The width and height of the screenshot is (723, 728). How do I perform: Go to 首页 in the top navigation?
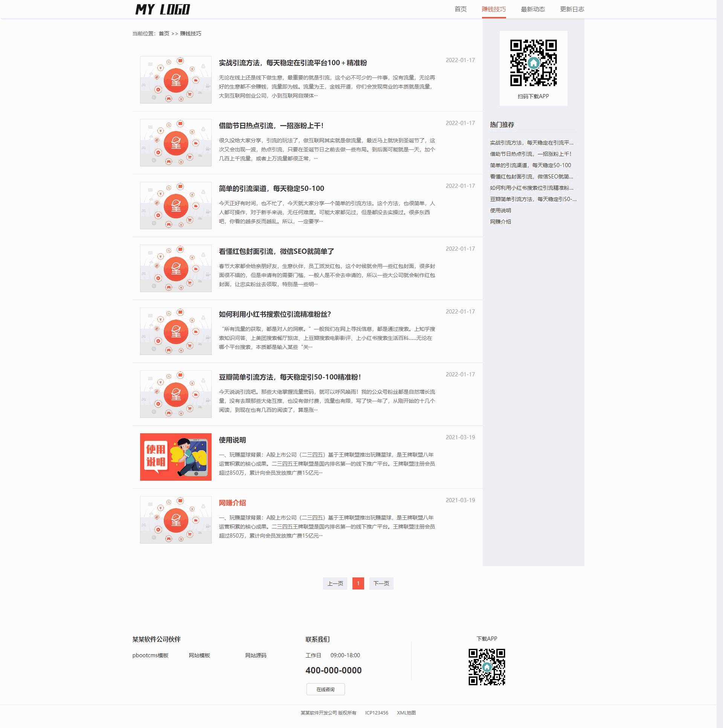point(460,9)
